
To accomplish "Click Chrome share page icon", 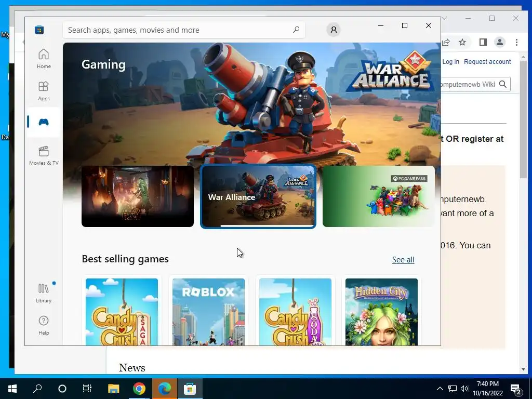I will click(446, 42).
